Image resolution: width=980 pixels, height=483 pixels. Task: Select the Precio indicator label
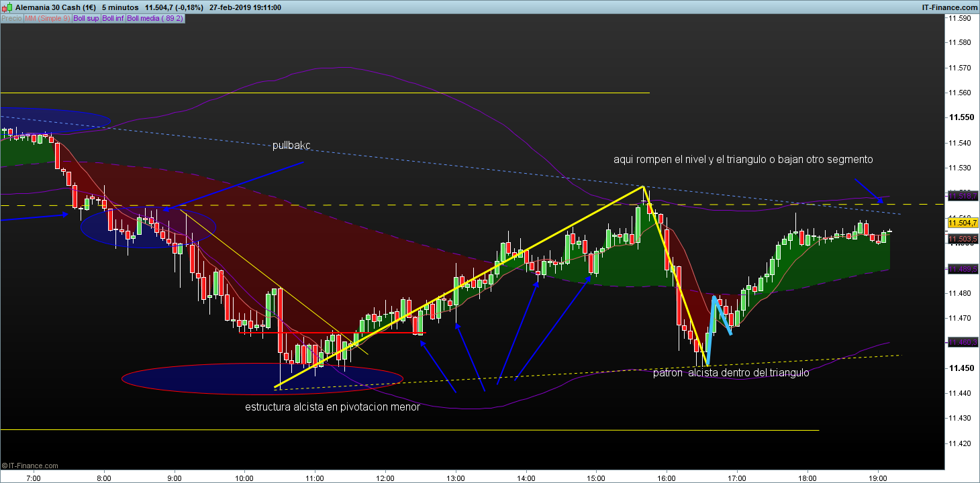pos(11,18)
